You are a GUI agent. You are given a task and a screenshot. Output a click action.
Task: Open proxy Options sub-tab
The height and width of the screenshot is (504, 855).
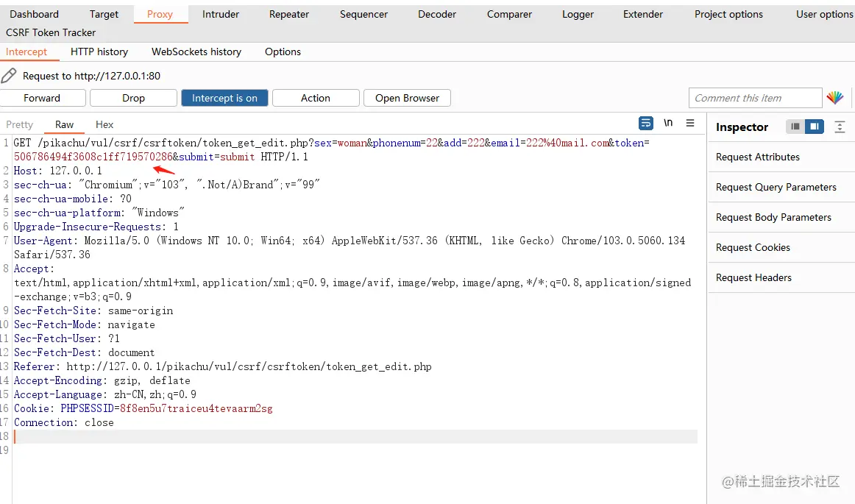point(283,52)
